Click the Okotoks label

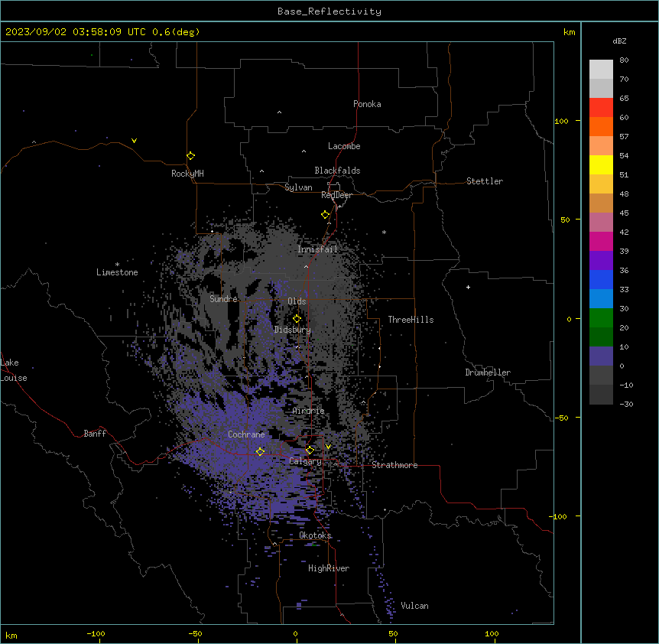pos(315,535)
